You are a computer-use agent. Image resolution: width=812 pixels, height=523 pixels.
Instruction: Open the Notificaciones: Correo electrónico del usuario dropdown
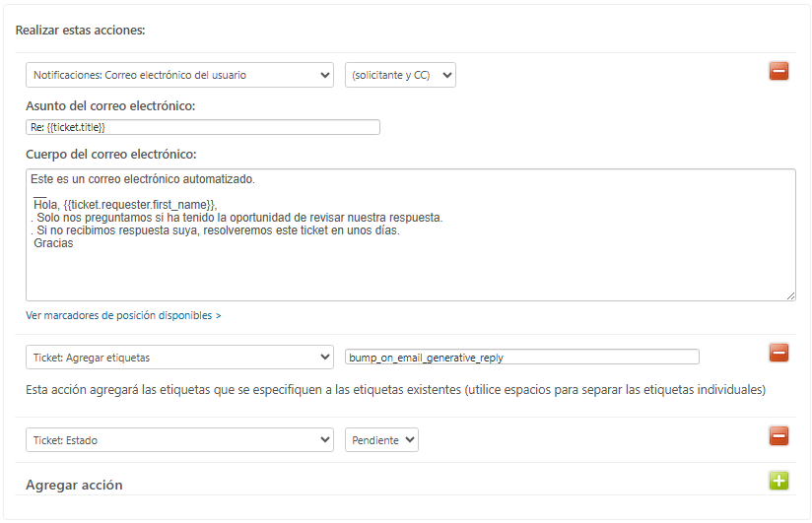179,75
